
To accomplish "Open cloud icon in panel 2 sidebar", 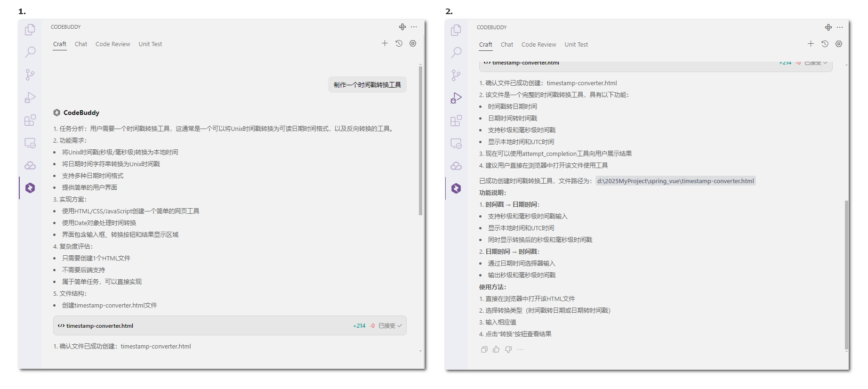I will pos(456,166).
